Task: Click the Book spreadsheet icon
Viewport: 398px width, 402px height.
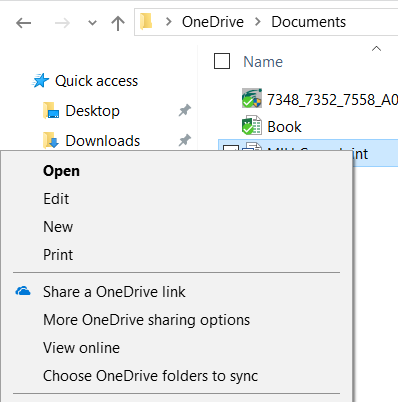Action: tap(252, 125)
